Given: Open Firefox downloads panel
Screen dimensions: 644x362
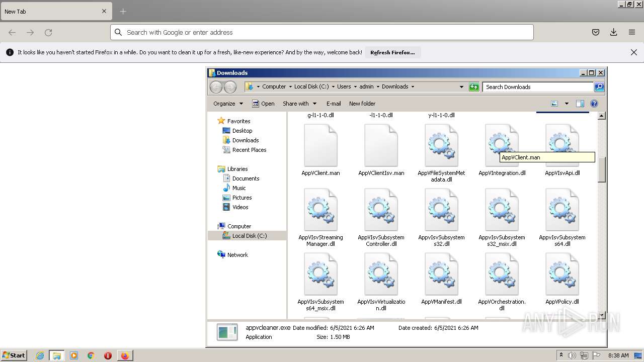Looking at the screenshot, I should coord(614,32).
